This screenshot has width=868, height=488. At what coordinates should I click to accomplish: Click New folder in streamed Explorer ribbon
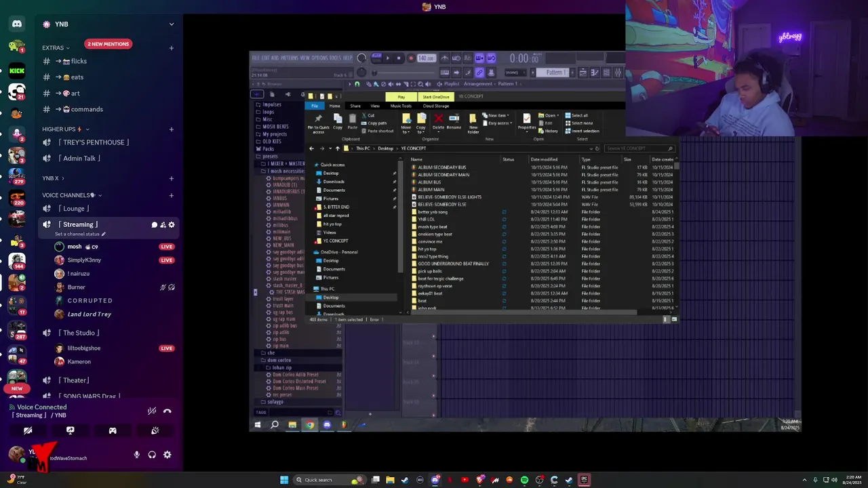(473, 123)
